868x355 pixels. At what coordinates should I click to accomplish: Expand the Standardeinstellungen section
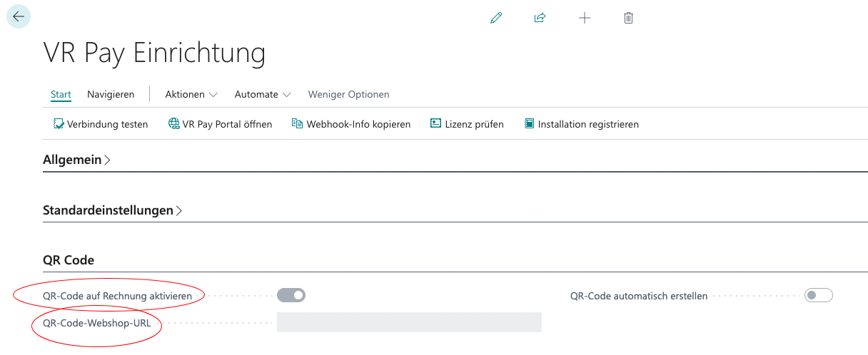tap(112, 210)
